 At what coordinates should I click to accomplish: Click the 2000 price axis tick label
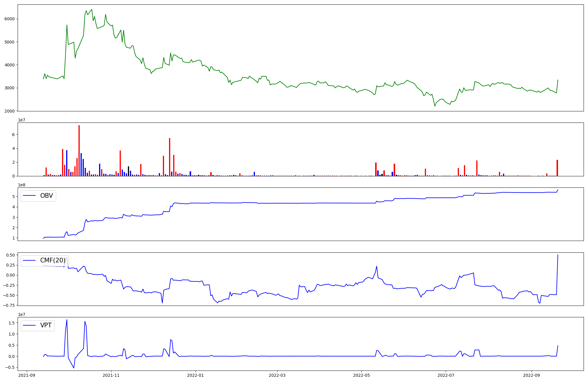coord(9,111)
